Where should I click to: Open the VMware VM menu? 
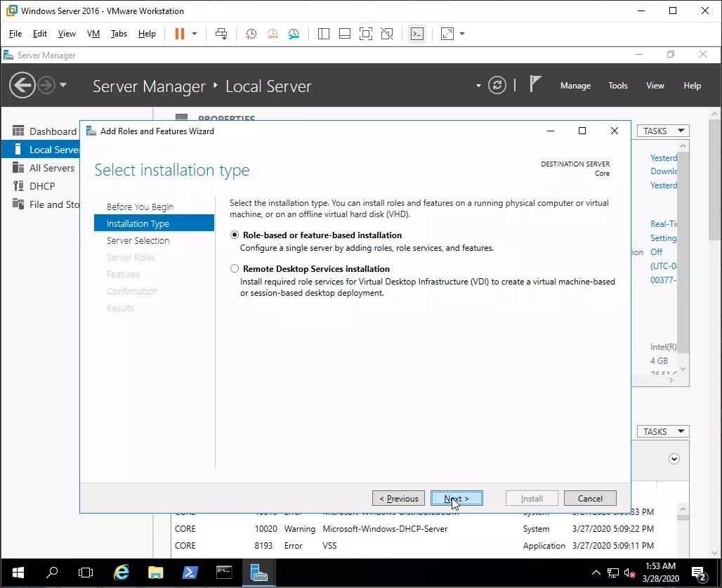[93, 34]
